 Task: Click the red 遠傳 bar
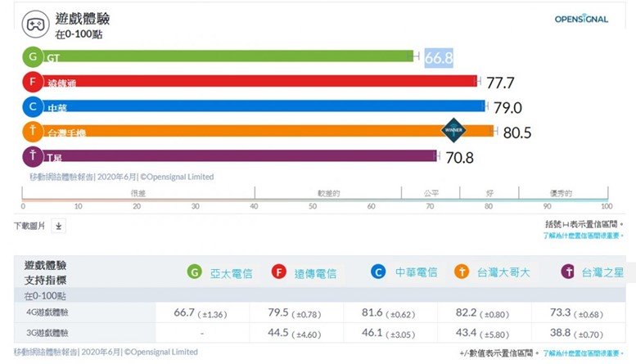click(x=260, y=81)
